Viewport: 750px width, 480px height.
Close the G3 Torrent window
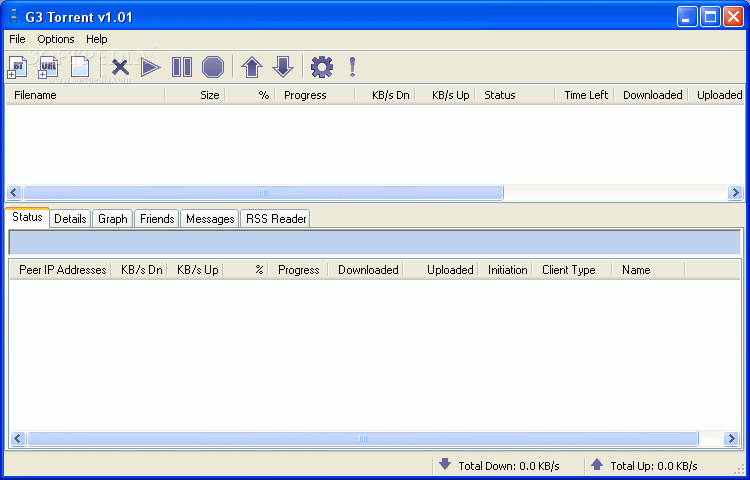click(x=733, y=17)
